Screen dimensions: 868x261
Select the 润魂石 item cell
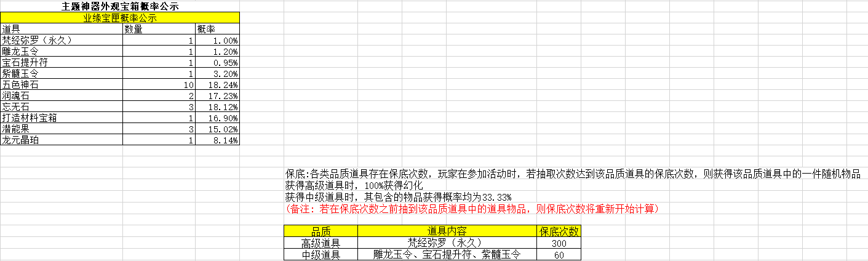[62, 95]
